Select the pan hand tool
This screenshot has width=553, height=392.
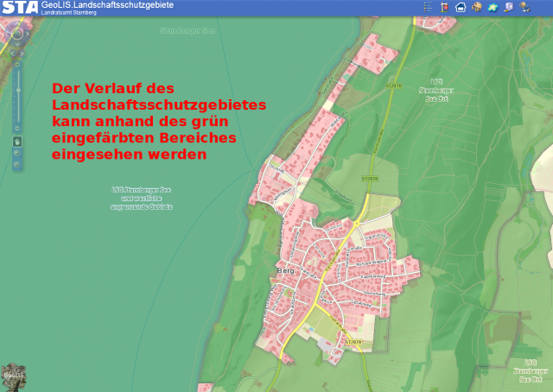point(17,142)
